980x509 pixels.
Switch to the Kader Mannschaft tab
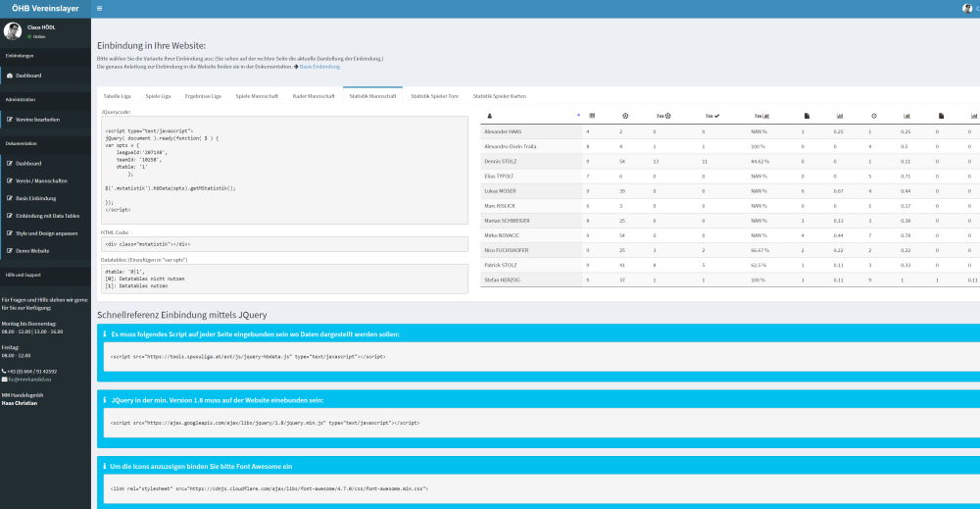(314, 96)
